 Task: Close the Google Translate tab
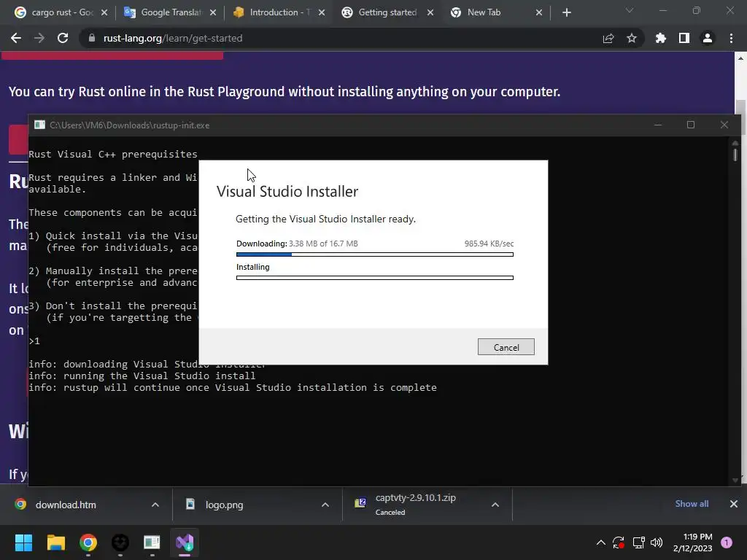(x=213, y=13)
